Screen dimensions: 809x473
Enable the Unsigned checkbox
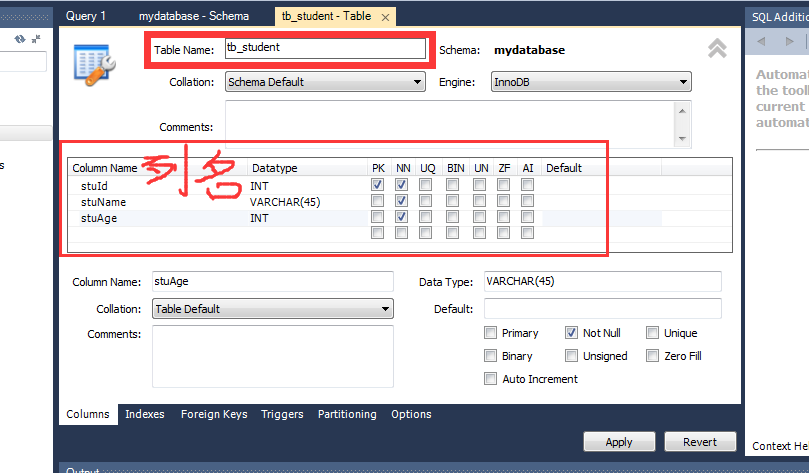pyautogui.click(x=571, y=355)
